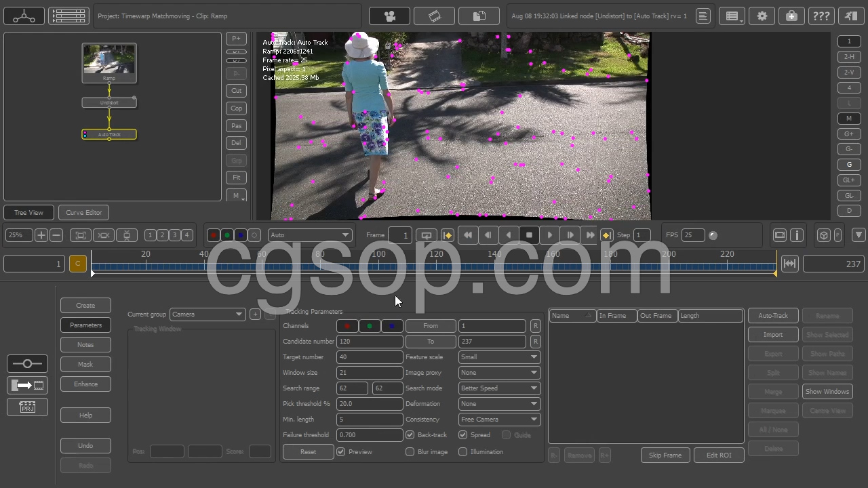
Task: Toggle the Back-track checkbox
Action: [x=410, y=435]
